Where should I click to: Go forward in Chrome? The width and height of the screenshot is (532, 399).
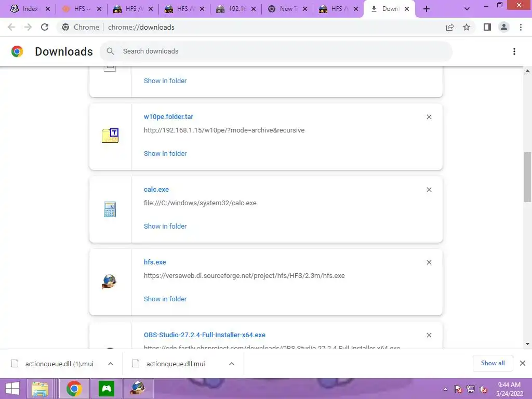tap(28, 27)
